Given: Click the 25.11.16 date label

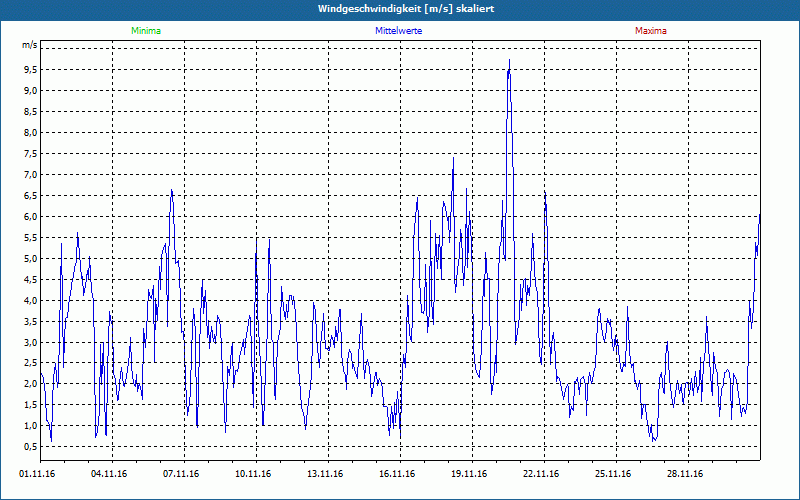Looking at the screenshot, I should pos(612,474).
